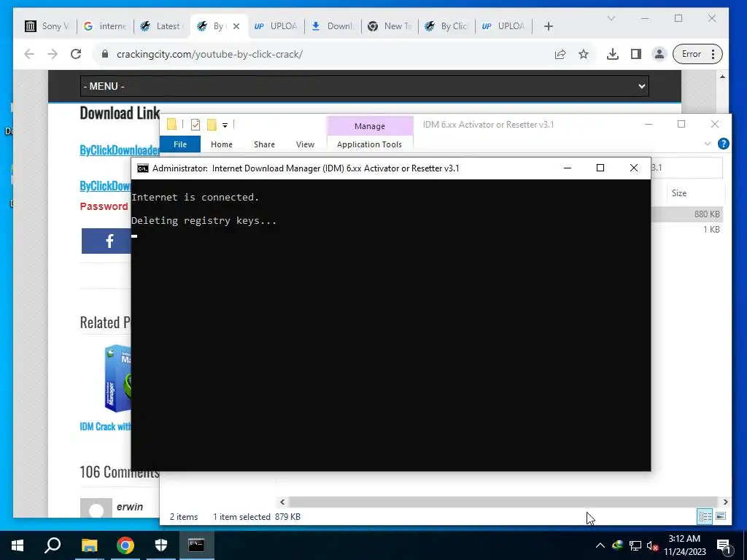The width and height of the screenshot is (747, 560).
Task: Open the View ribbon tab in Explorer
Action: coord(306,144)
